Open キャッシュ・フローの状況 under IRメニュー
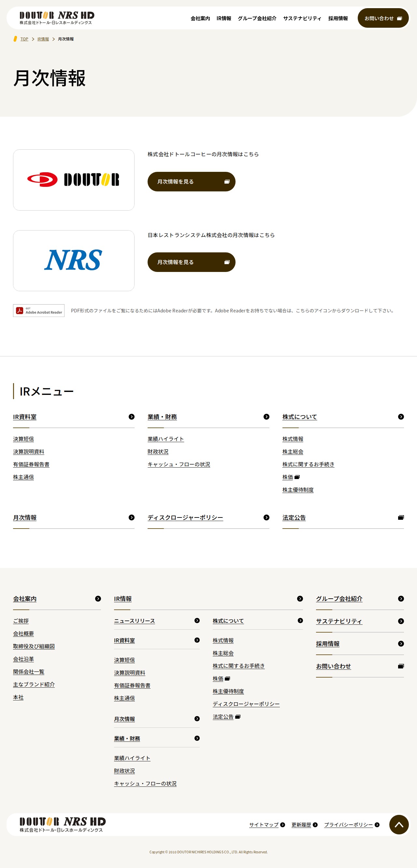This screenshot has height=868, width=417. (x=179, y=464)
